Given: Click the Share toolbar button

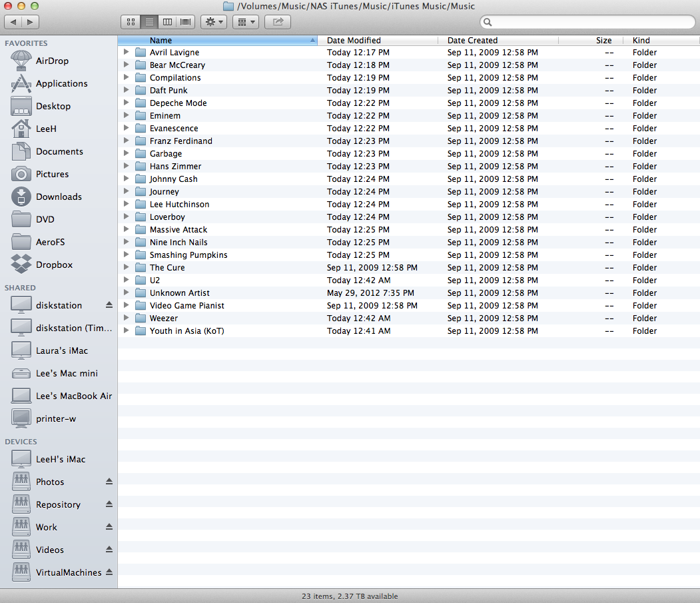Looking at the screenshot, I should pos(278,22).
